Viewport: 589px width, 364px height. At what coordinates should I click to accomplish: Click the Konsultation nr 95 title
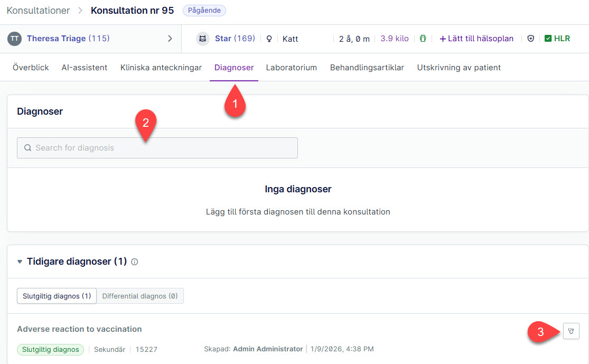pyautogui.click(x=132, y=11)
